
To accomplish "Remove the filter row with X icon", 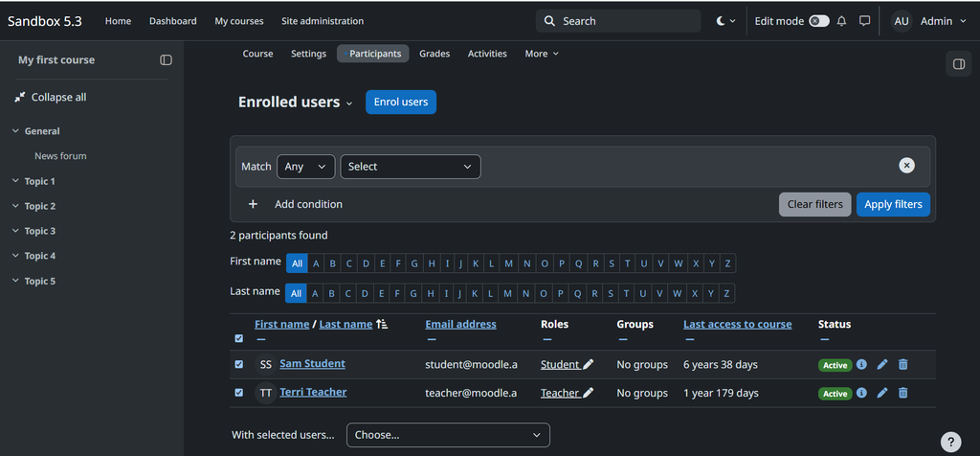I will [x=907, y=165].
